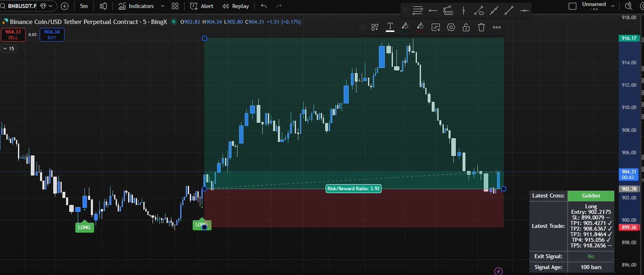Click the 902.78 entry price label on the price axis
The width and height of the screenshot is (644, 275).
[630, 189]
